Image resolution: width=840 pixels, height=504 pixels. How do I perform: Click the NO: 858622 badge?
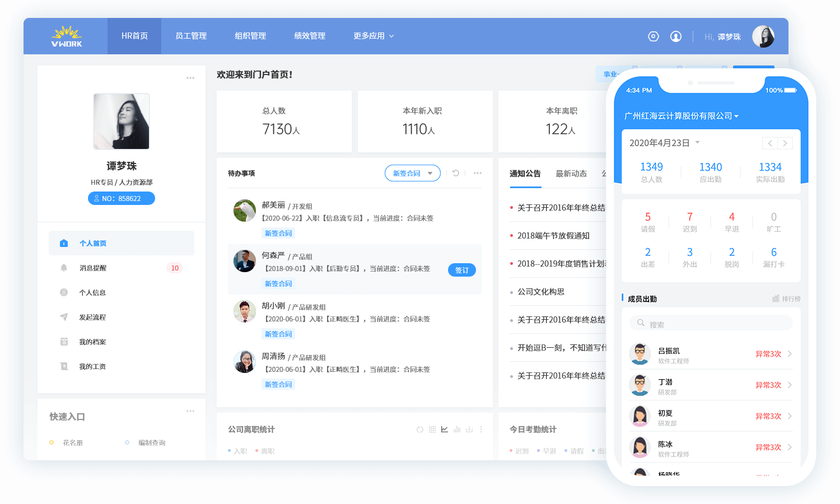coord(122,198)
